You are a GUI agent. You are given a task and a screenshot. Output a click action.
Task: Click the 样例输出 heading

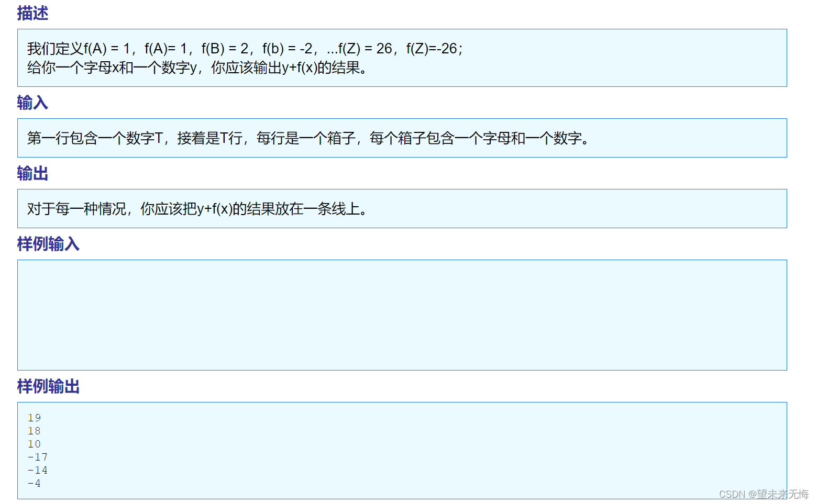tap(48, 386)
